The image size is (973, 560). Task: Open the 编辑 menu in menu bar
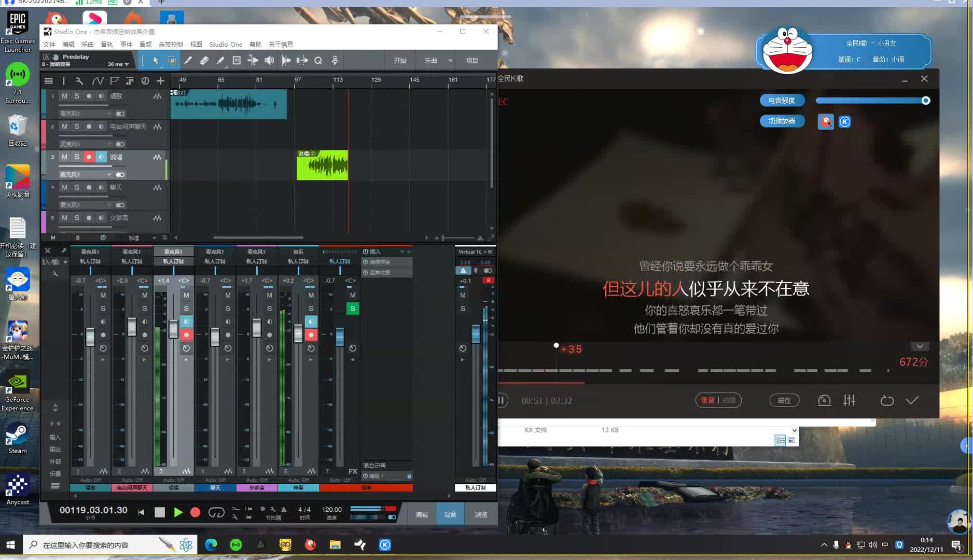68,45
